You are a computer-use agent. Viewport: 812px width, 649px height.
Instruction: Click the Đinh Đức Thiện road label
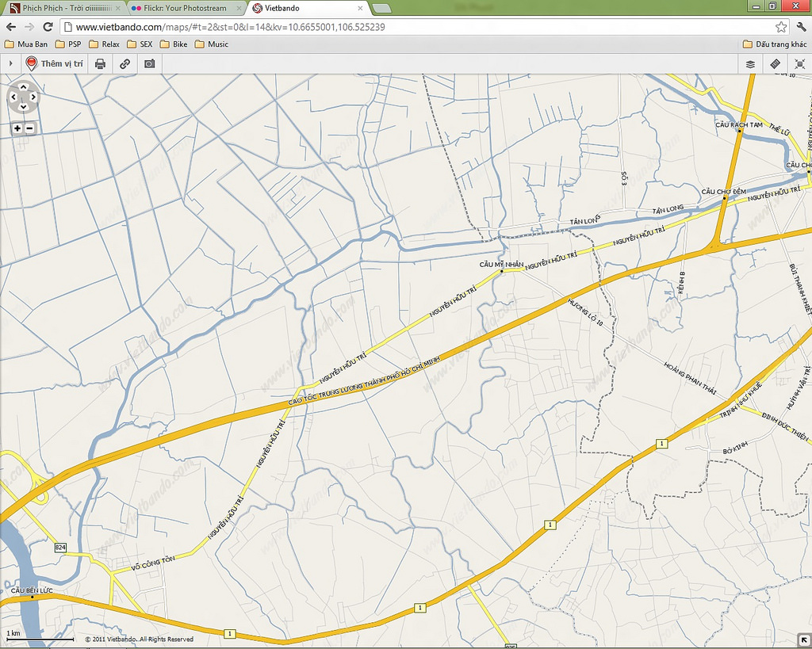pos(784,426)
